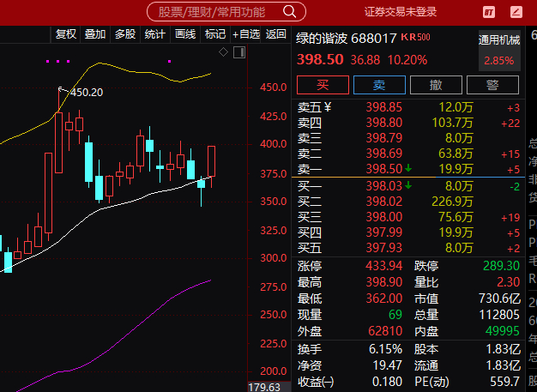Screen dimensions: 537x392
Task: Click stock name 绿的谐波 688017
Action: [347, 38]
